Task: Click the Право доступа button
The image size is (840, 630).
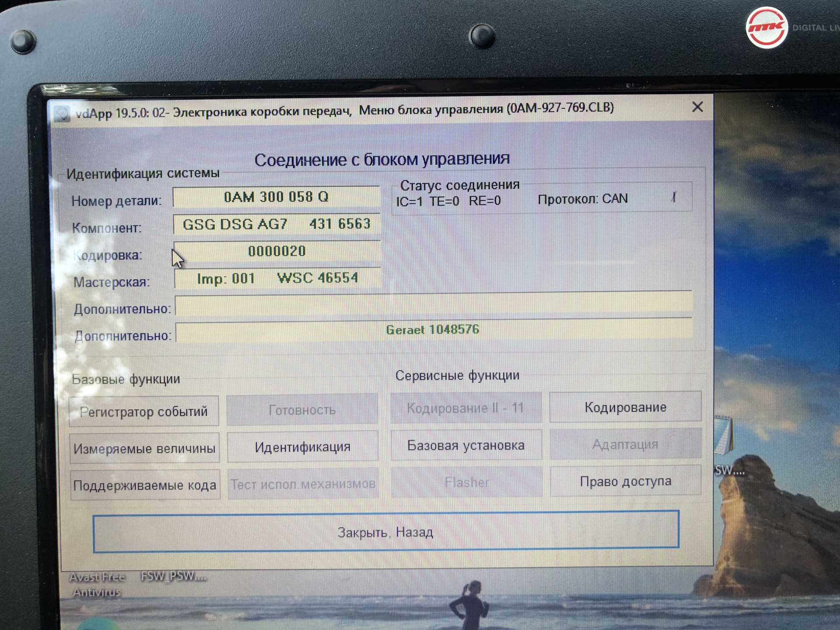Action: (x=625, y=481)
